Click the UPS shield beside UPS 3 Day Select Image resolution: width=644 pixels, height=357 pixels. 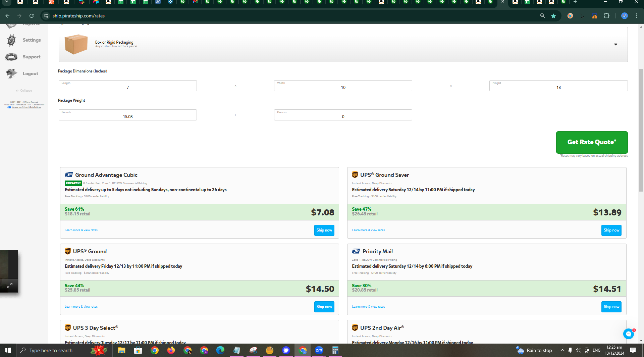point(68,328)
